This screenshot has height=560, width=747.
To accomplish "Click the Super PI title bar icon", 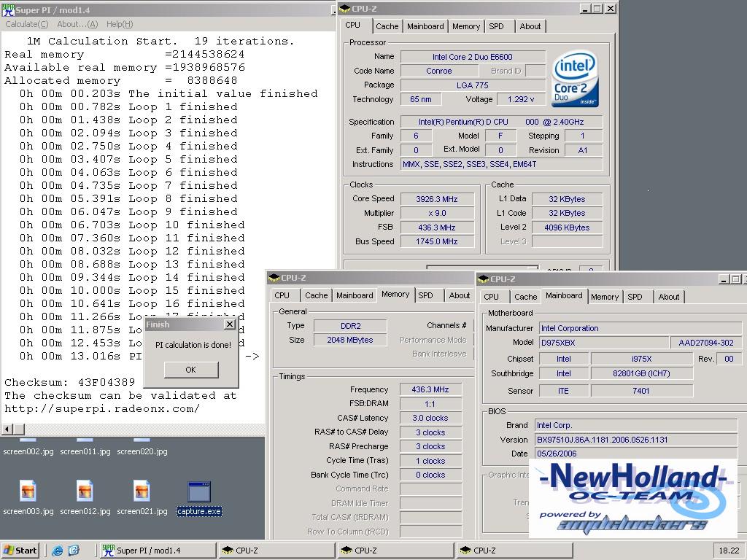I will pos(8,9).
